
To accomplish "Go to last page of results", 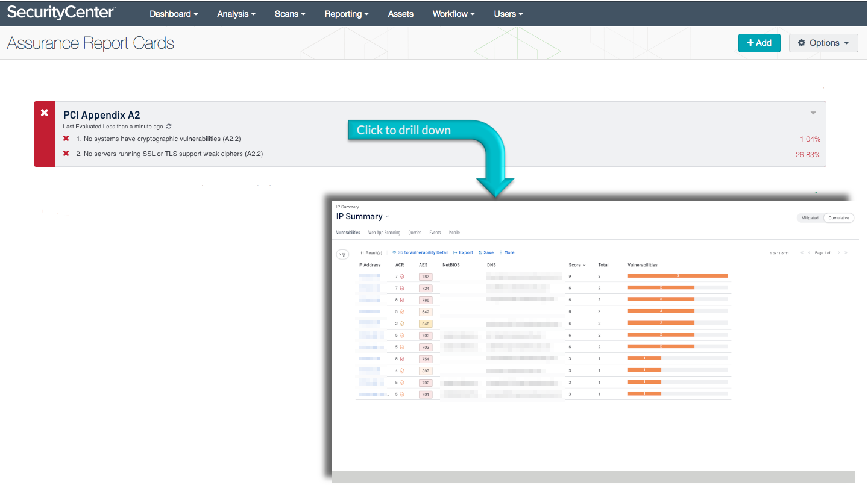I will click(846, 253).
